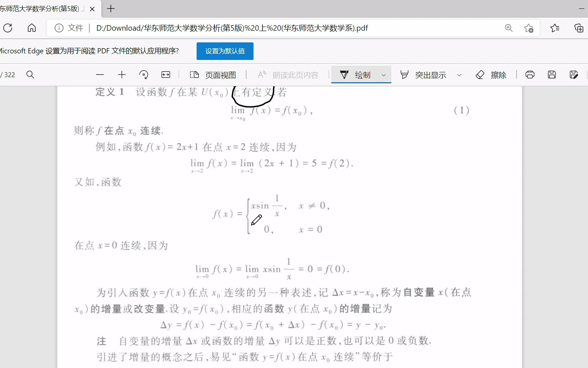View site information icon next to 文件
This screenshot has height=368, width=588.
tap(59, 28)
